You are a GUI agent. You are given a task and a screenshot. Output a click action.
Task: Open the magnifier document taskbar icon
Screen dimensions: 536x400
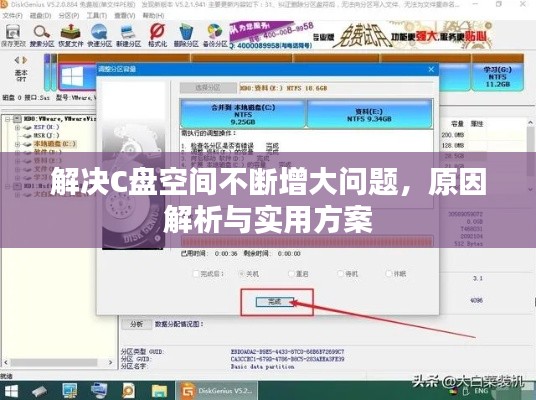pos(129,391)
